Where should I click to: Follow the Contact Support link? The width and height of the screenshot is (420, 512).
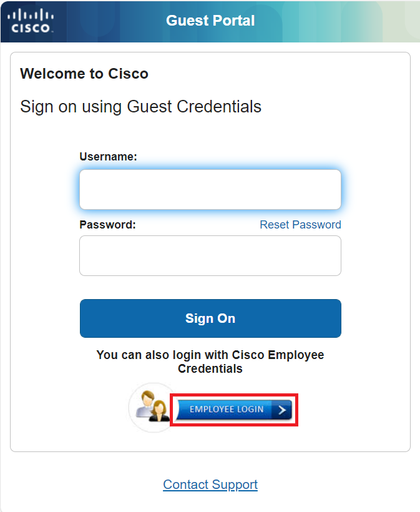click(x=210, y=485)
